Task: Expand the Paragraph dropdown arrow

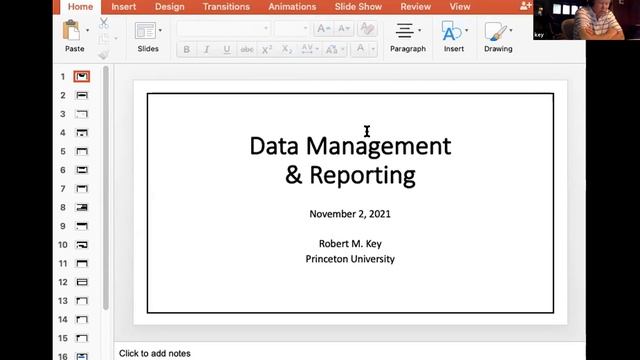Action: (420, 30)
